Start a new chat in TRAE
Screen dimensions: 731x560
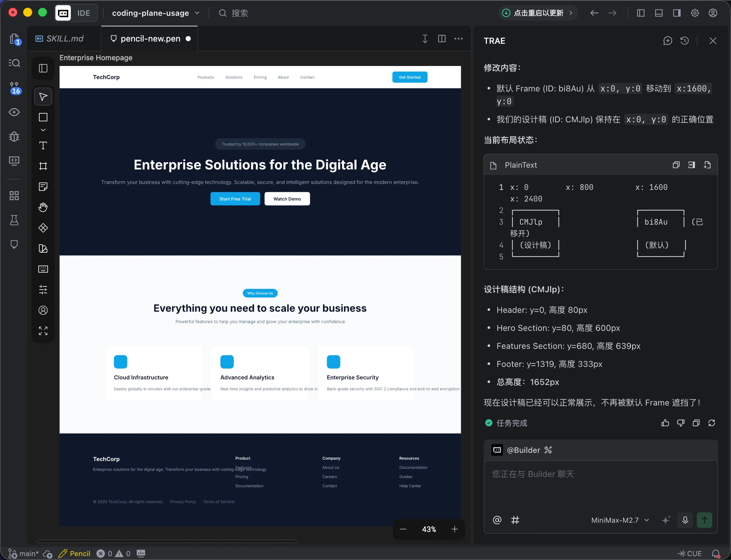point(667,41)
